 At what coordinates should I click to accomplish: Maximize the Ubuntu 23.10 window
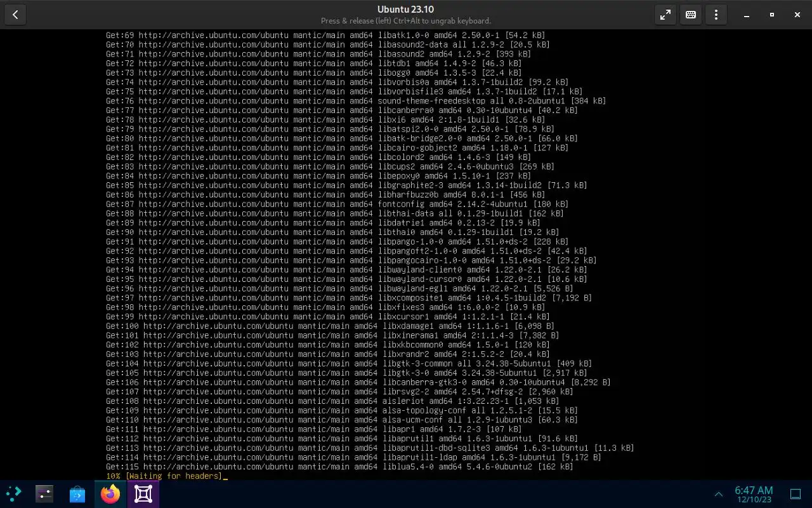point(772,15)
